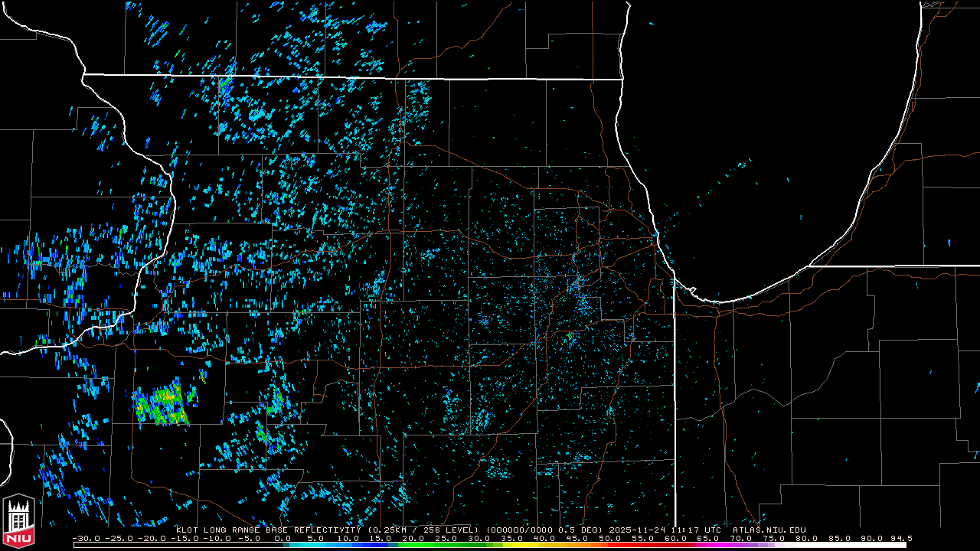The width and height of the screenshot is (980, 551).
Task: Click the (0.25KM / 256 LEVEL) text
Action: [x=423, y=530]
